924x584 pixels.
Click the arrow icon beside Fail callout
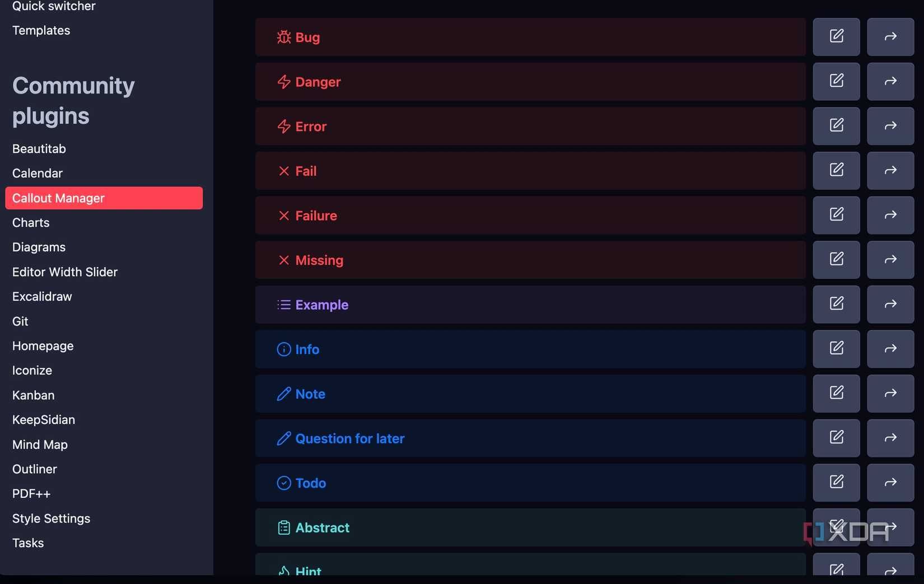[890, 170]
